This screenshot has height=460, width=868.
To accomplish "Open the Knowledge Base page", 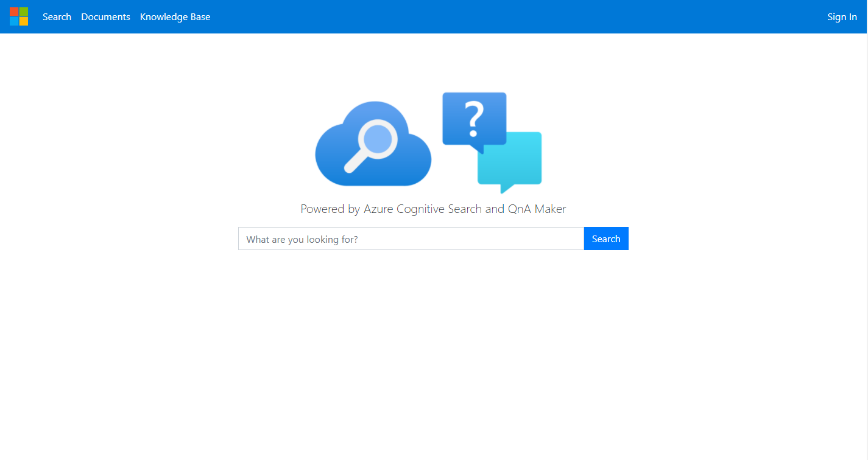I will pyautogui.click(x=175, y=17).
